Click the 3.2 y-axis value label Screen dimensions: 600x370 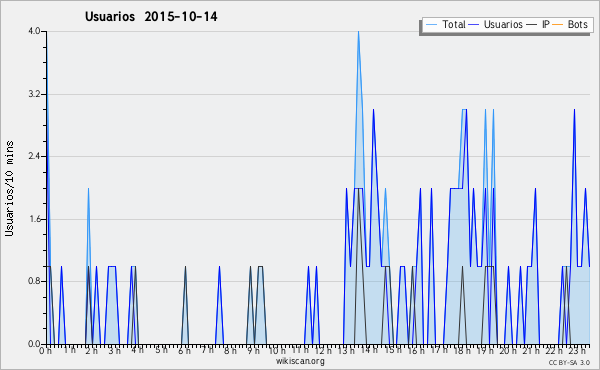click(34, 94)
